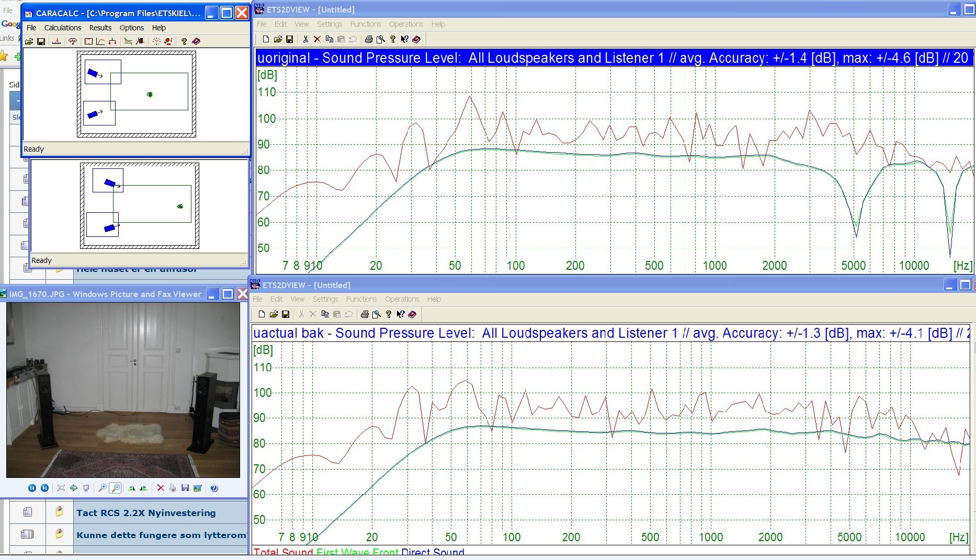Open file icon in top ETS2DVIEW toolbar

278,39
